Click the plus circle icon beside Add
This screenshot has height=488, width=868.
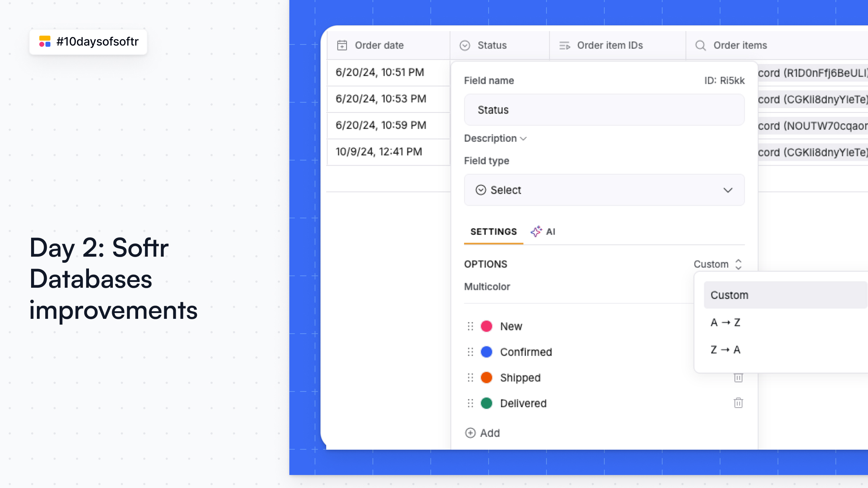coord(470,433)
